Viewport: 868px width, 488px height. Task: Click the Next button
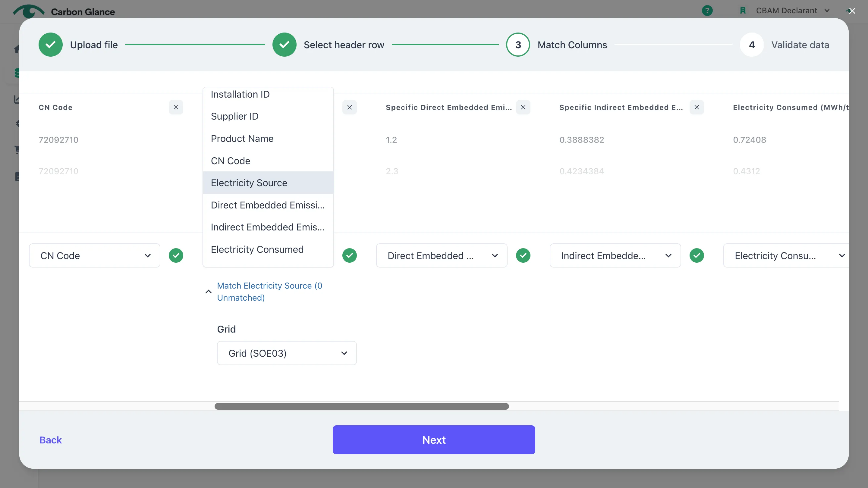coord(434,440)
